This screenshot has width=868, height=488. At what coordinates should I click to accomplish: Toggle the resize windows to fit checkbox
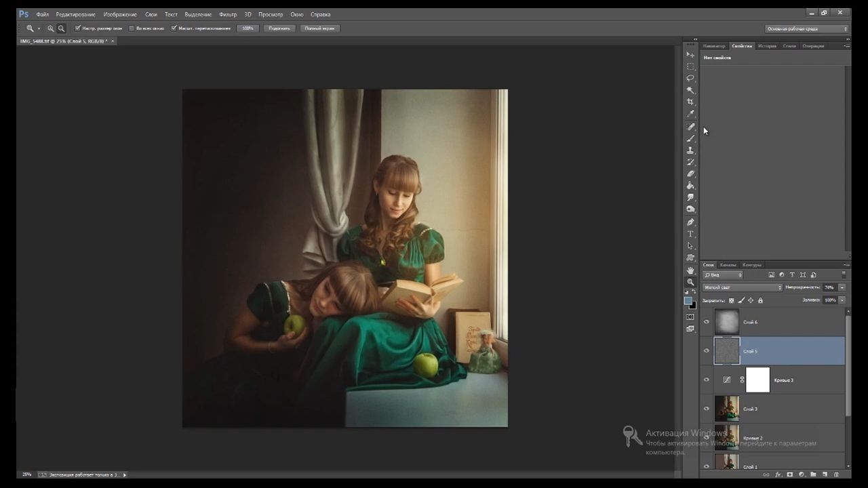pos(77,28)
